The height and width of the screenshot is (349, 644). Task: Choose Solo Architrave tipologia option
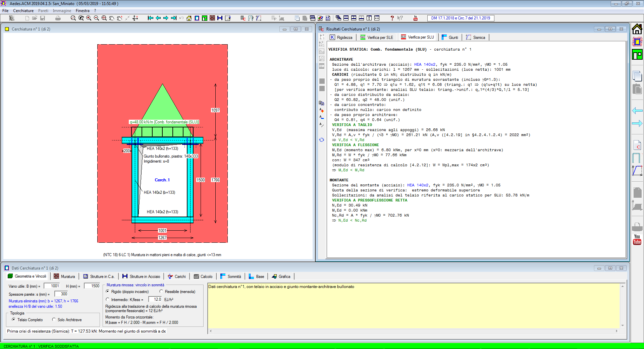click(x=54, y=320)
